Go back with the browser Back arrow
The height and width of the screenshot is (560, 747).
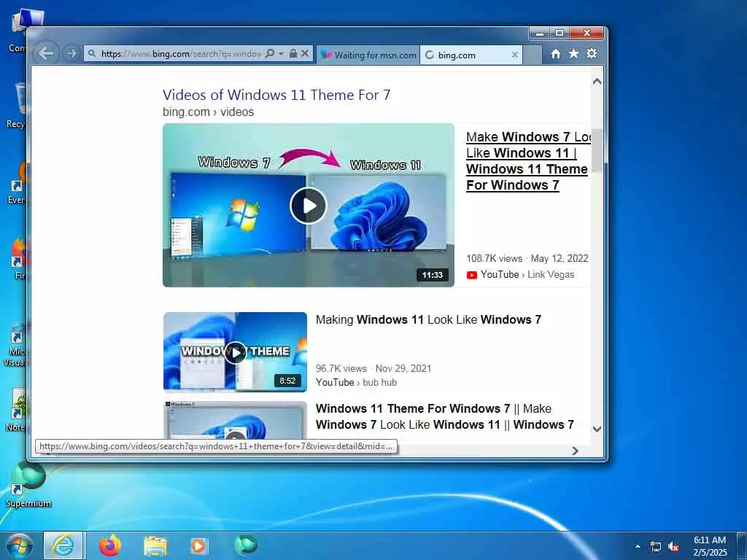pyautogui.click(x=46, y=53)
